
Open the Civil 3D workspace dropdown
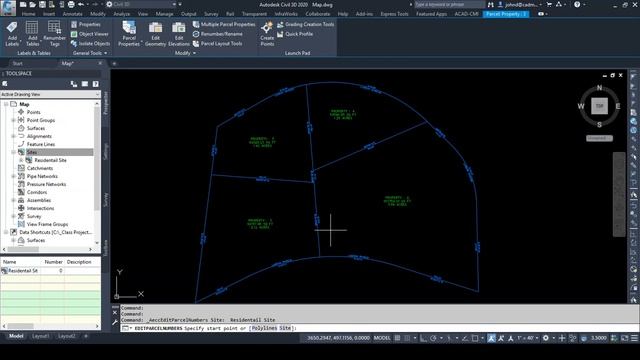[x=142, y=4]
